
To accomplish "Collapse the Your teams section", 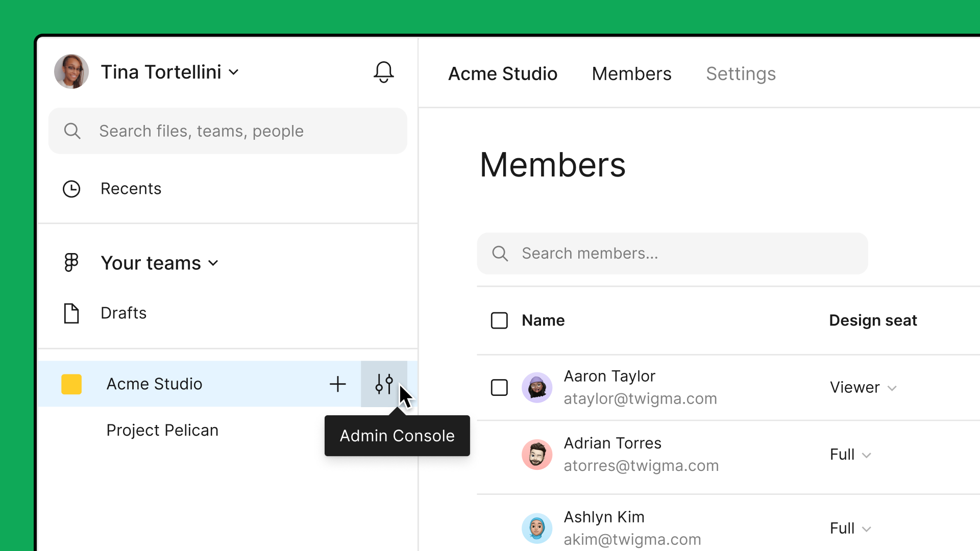I will pos(213,263).
